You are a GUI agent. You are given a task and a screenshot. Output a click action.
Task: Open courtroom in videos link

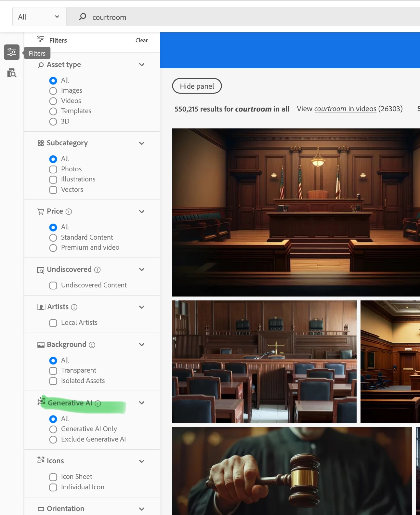(x=345, y=109)
